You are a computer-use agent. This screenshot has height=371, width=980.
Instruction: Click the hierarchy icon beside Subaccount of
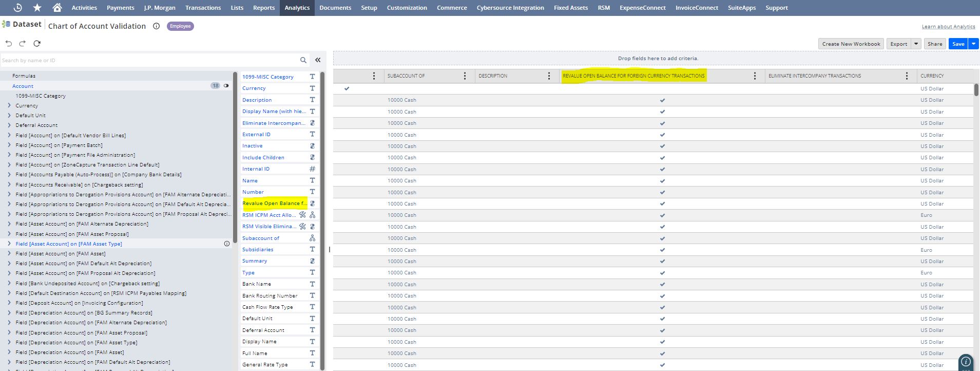[x=312, y=238]
